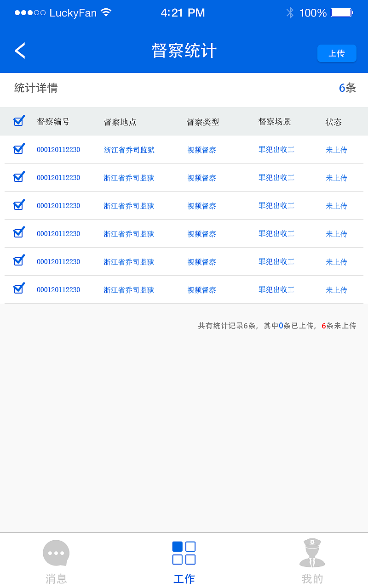Image resolution: width=368 pixels, height=588 pixels.
Task: Tap the 督察类型 column header
Action: tap(201, 121)
